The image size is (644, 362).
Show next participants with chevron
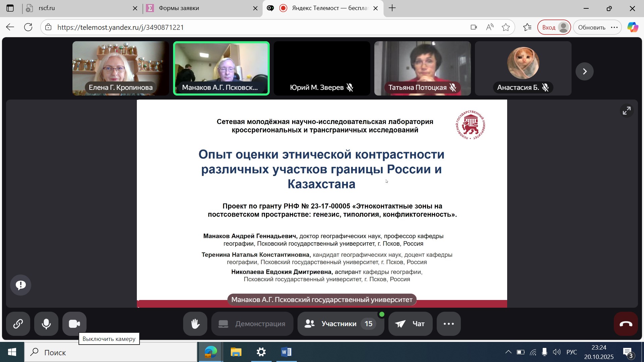point(585,71)
